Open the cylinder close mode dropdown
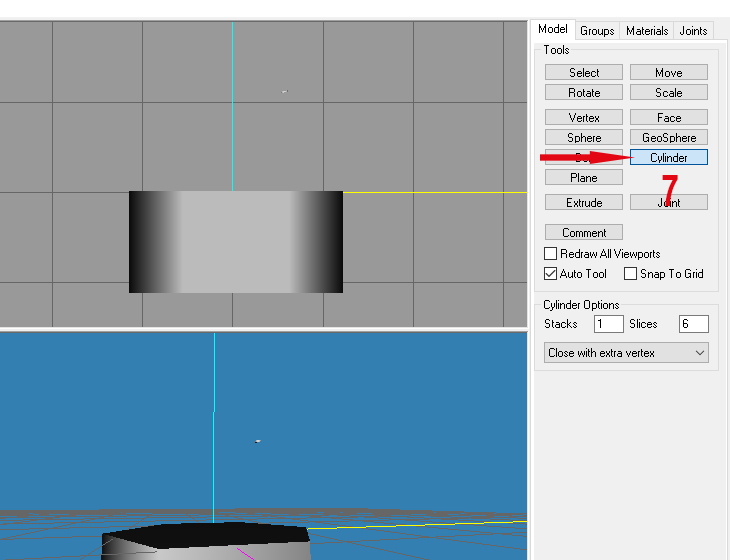Screen dimensions: 730x560 [626, 353]
